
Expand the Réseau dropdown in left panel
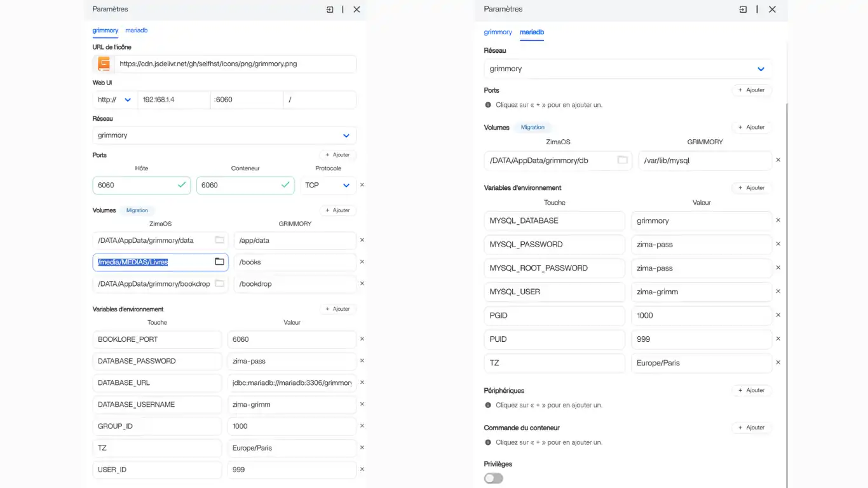(x=224, y=135)
